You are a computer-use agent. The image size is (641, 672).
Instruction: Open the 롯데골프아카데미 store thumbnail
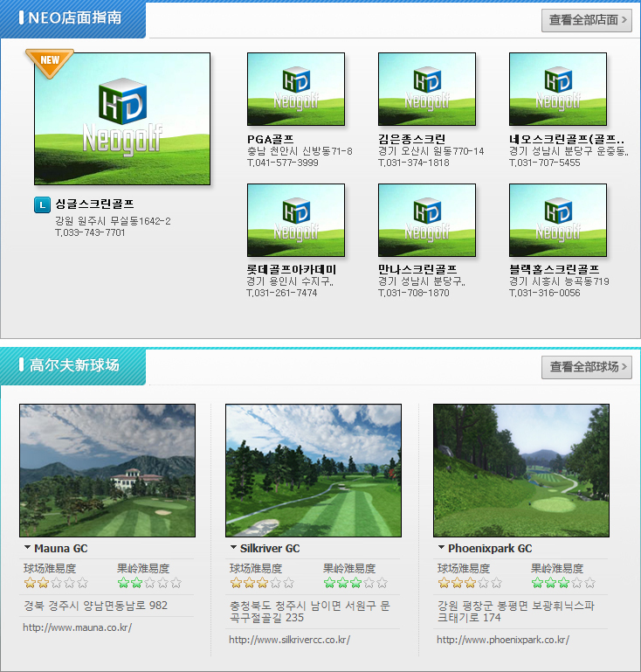[296, 220]
